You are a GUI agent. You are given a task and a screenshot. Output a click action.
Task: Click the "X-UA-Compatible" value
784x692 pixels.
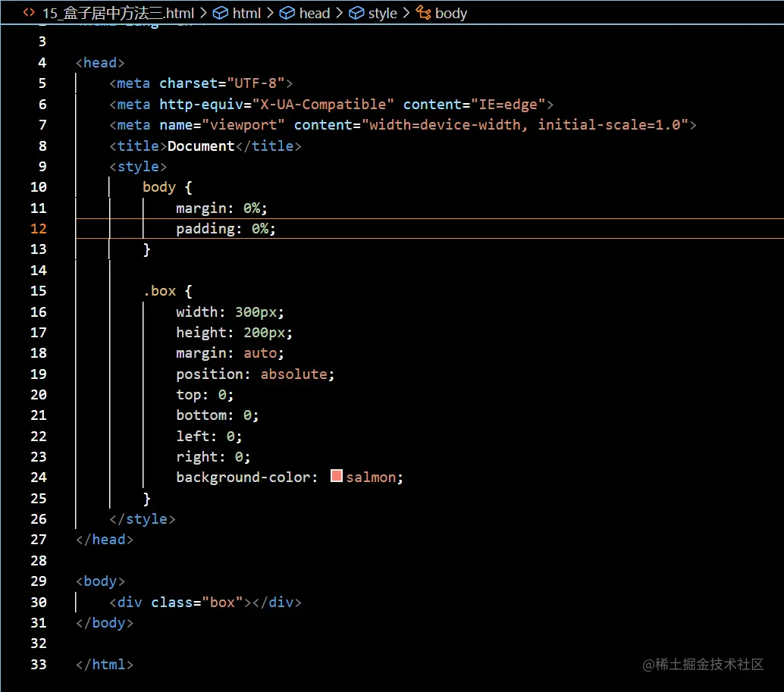coord(323,105)
